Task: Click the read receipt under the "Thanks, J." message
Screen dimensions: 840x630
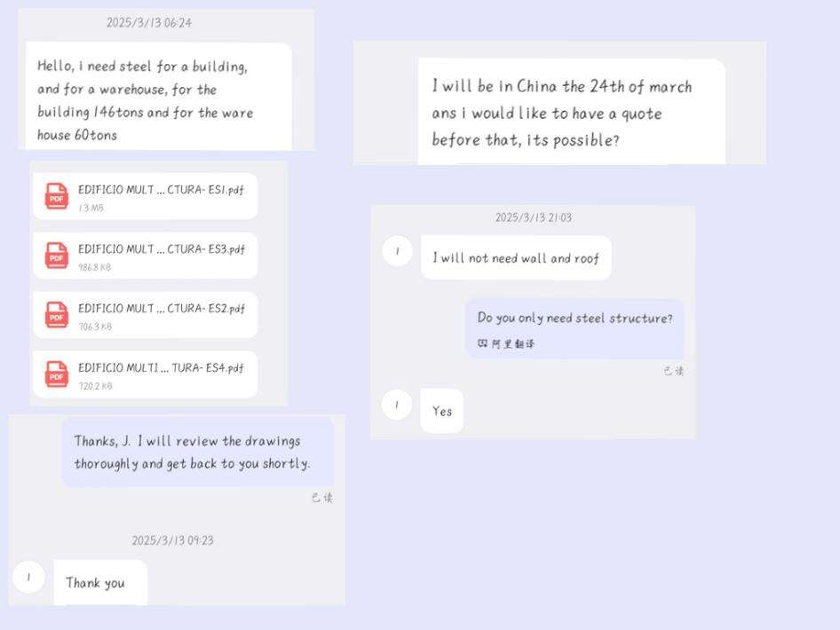Action: [321, 498]
